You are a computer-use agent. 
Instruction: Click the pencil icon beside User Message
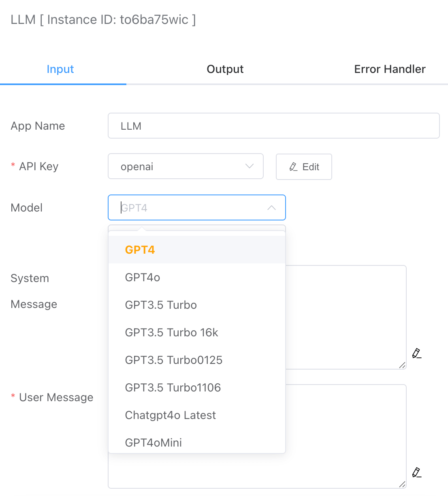tap(417, 472)
